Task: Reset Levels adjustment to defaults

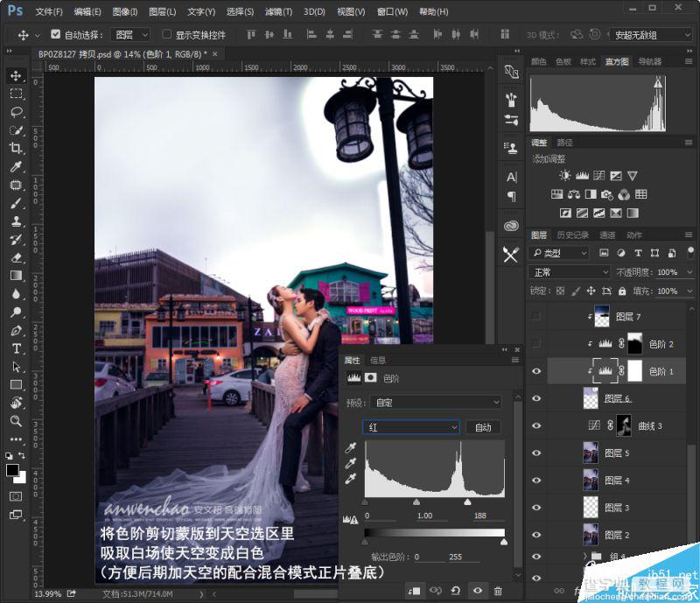Action: 455,591
